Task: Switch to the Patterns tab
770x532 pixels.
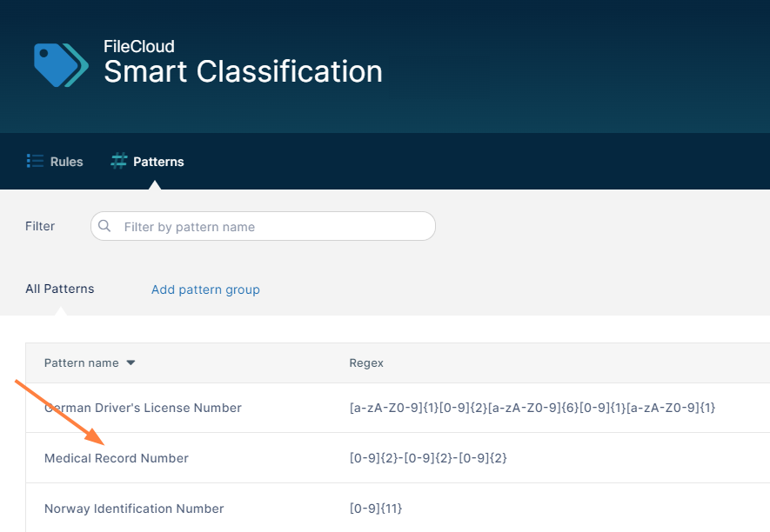Action: click(147, 162)
